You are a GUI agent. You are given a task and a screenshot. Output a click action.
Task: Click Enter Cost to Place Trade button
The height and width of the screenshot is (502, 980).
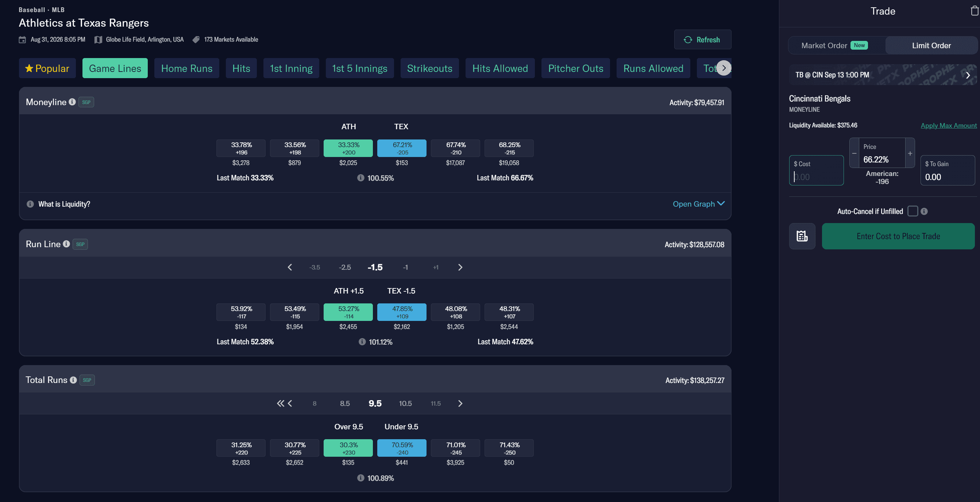point(898,236)
